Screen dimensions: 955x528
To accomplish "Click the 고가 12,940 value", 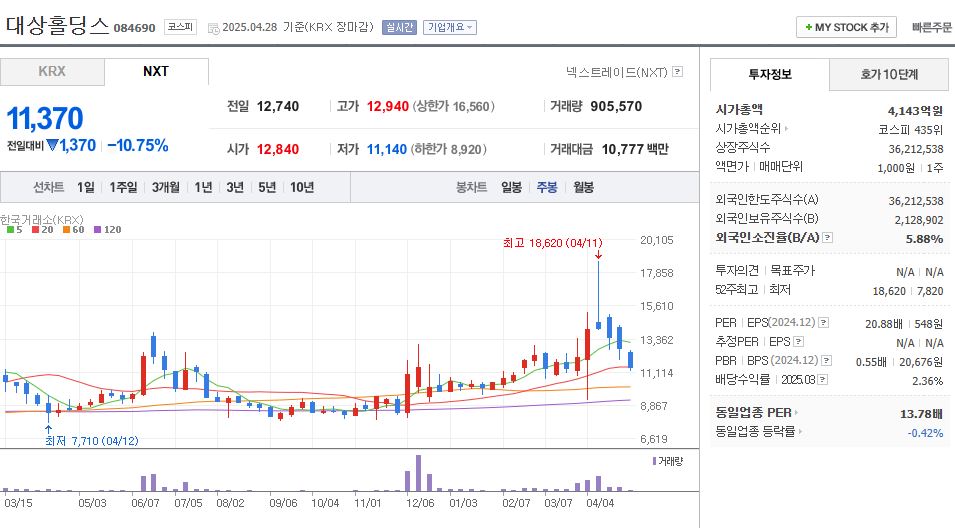I will coord(387,107).
